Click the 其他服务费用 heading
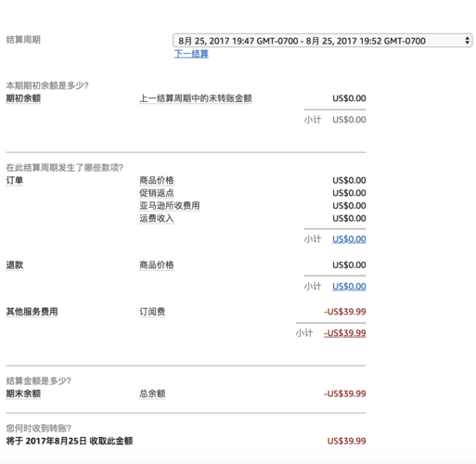 [32, 312]
